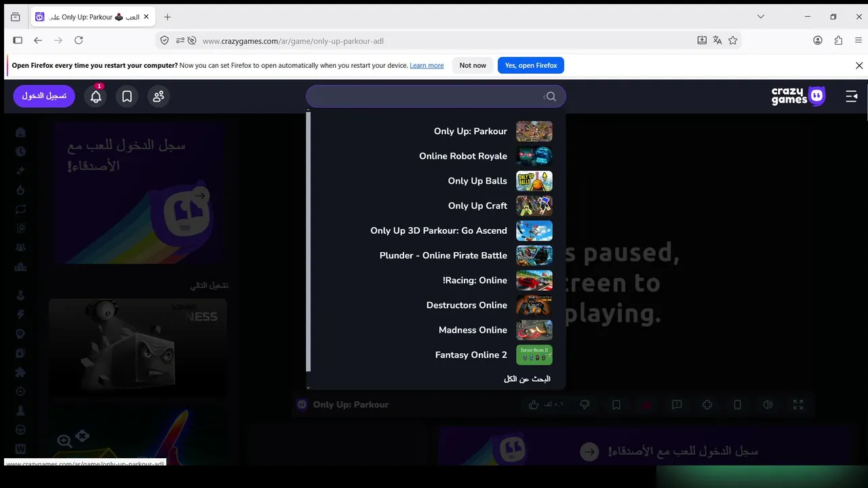Select Racing: Online search result
Viewport: 868px width, 488px height.
[435, 280]
